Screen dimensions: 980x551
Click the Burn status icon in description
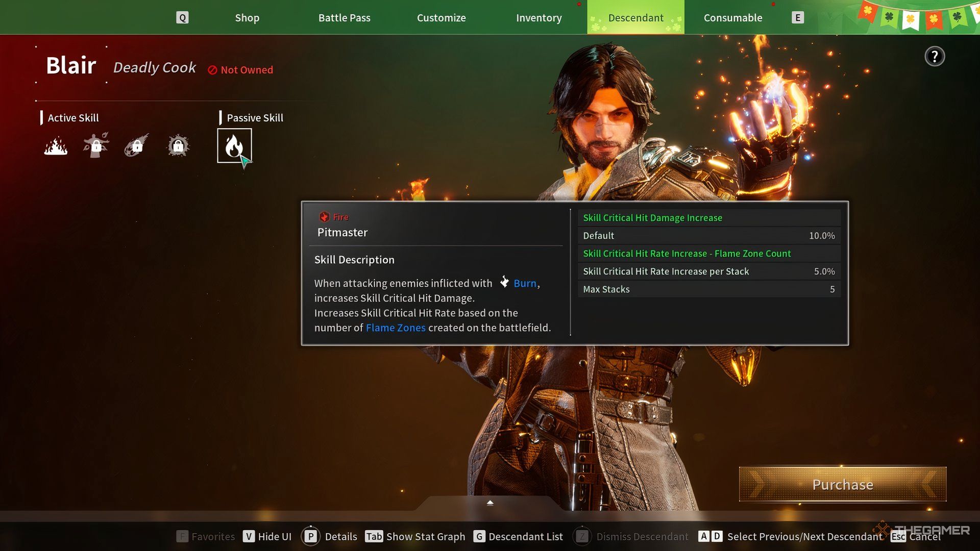[504, 282]
